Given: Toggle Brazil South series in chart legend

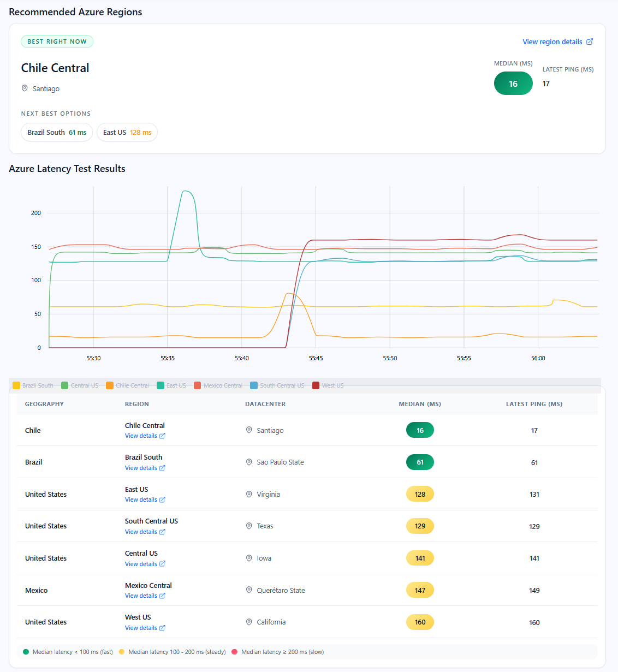Looking at the screenshot, I should (33, 385).
